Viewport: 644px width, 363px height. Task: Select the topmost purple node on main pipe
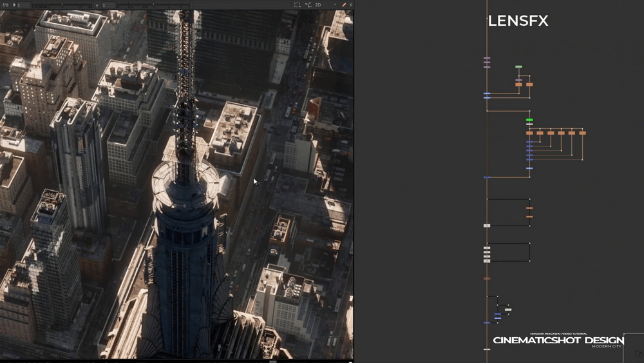(x=487, y=59)
